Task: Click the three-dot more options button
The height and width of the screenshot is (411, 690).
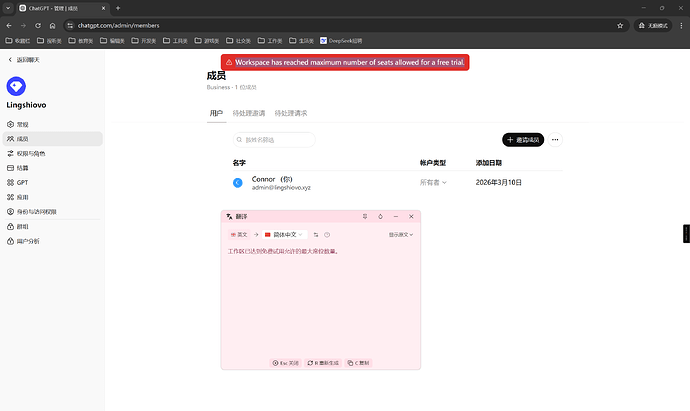Action: (555, 140)
